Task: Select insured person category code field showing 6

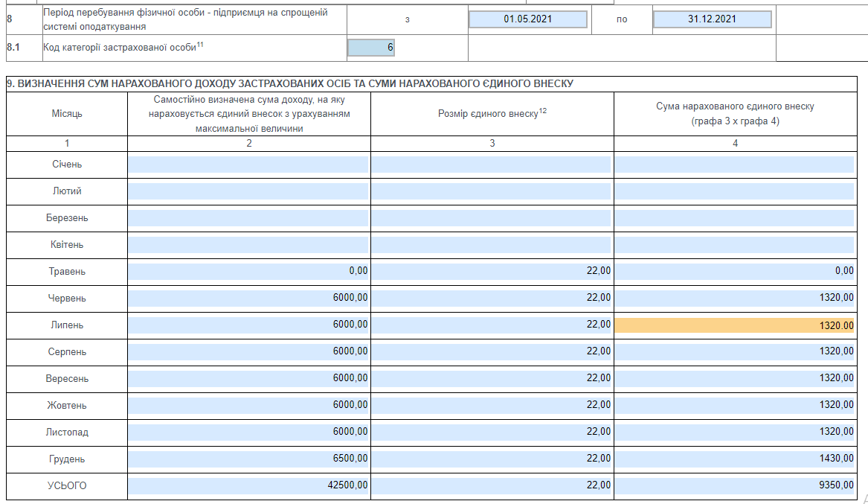Action: [371, 48]
